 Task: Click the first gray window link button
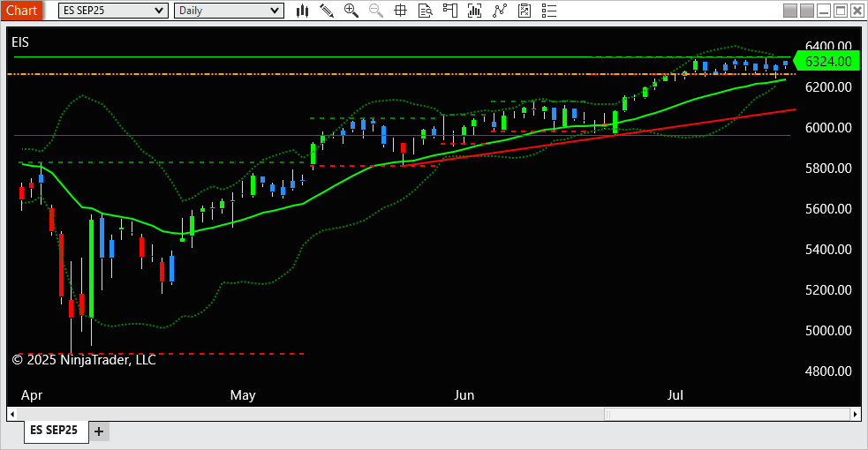coord(790,11)
